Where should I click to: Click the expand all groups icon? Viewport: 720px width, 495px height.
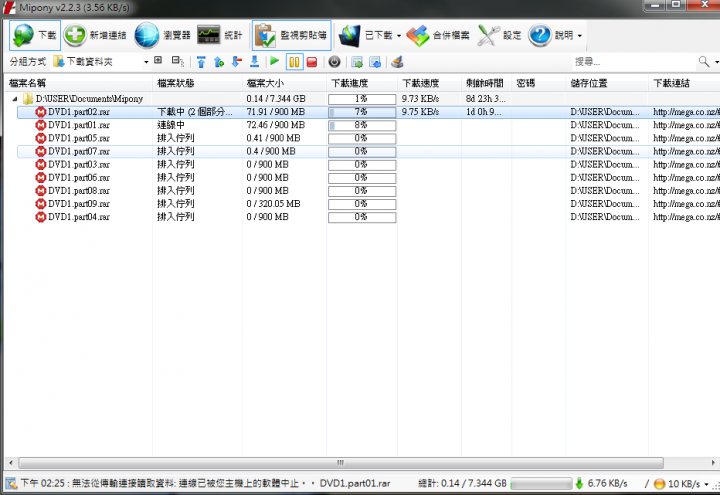click(x=158, y=60)
